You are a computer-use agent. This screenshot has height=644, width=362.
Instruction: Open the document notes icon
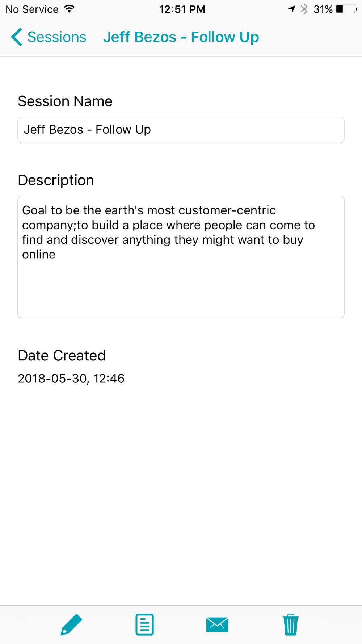point(145,624)
